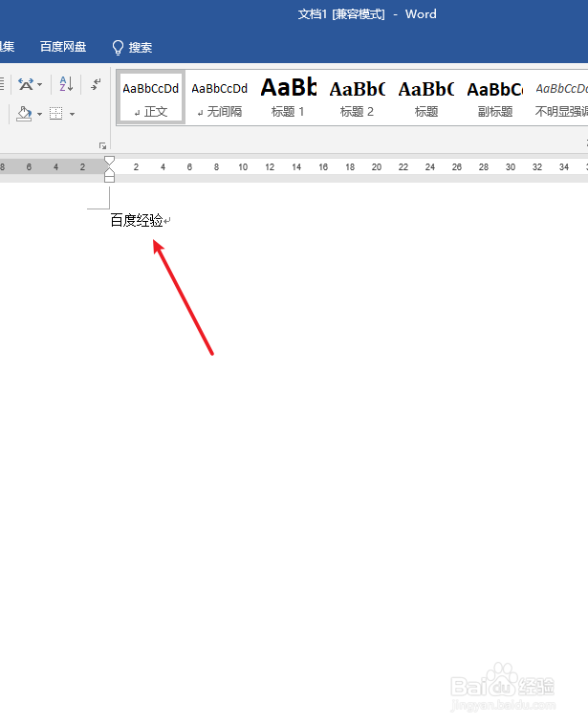This screenshot has width=588, height=725.
Task: Click the 文档1 [兼容模式] title text
Action: tap(341, 14)
